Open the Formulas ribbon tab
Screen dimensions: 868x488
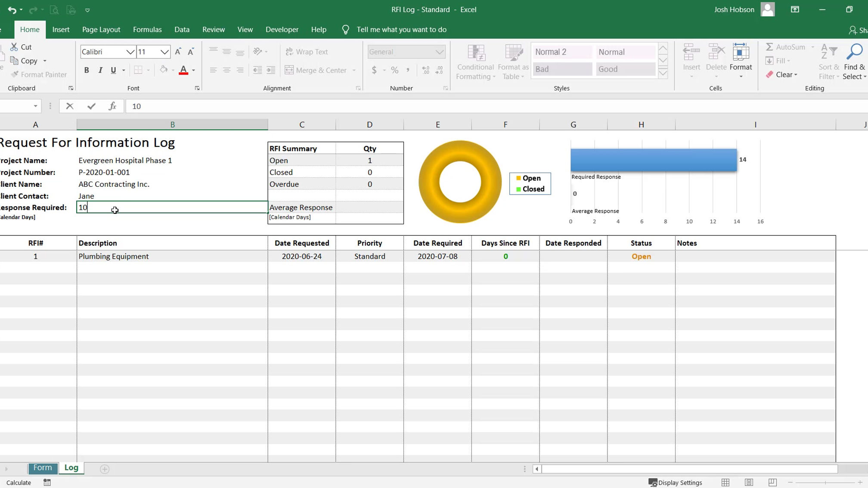click(147, 30)
